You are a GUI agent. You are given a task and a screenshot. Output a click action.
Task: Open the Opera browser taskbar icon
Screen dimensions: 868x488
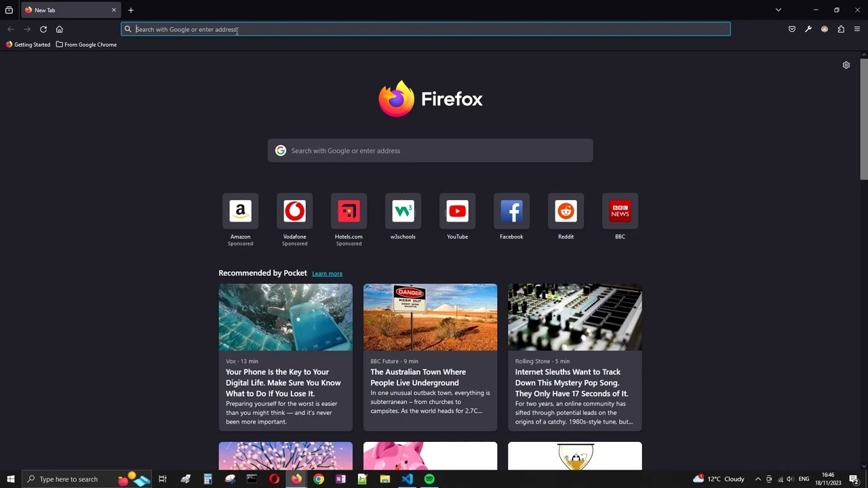[x=274, y=479]
